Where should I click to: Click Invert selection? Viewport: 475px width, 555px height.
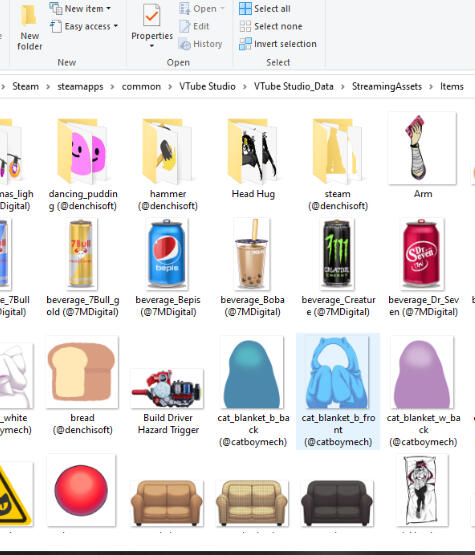click(278, 44)
